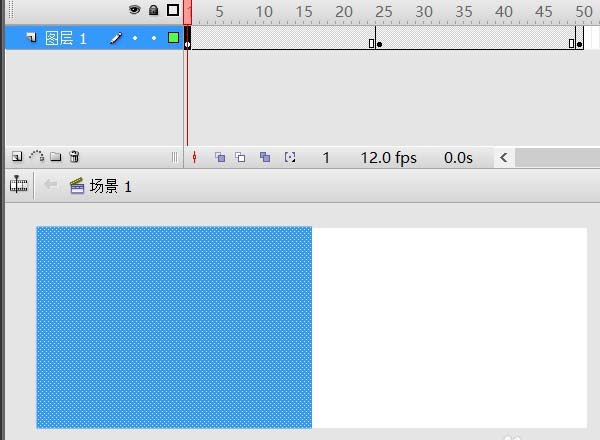Click the eye show/hide all layers icon
600x440 pixels.
134,10
